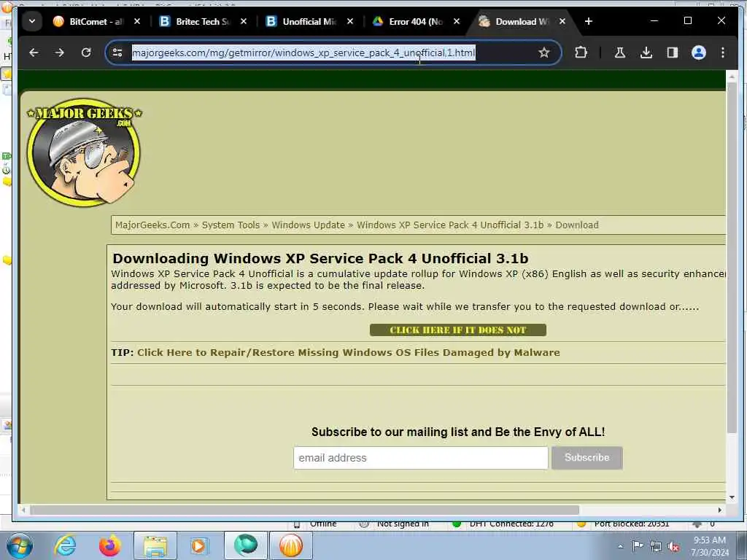Switch to the green globe browser taskbar app
Viewport: 747px width, 560px height.
(245, 545)
